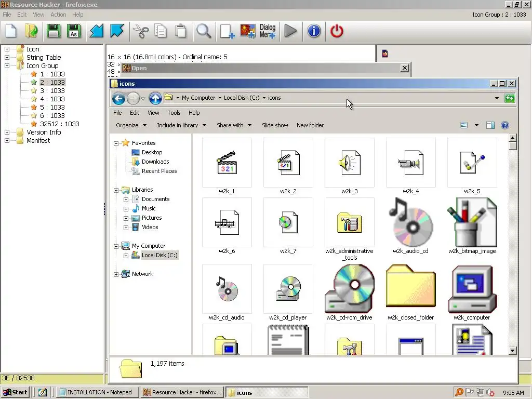Image resolution: width=532 pixels, height=399 pixels.
Task: Click the blue Help question icon
Action: coord(505,125)
